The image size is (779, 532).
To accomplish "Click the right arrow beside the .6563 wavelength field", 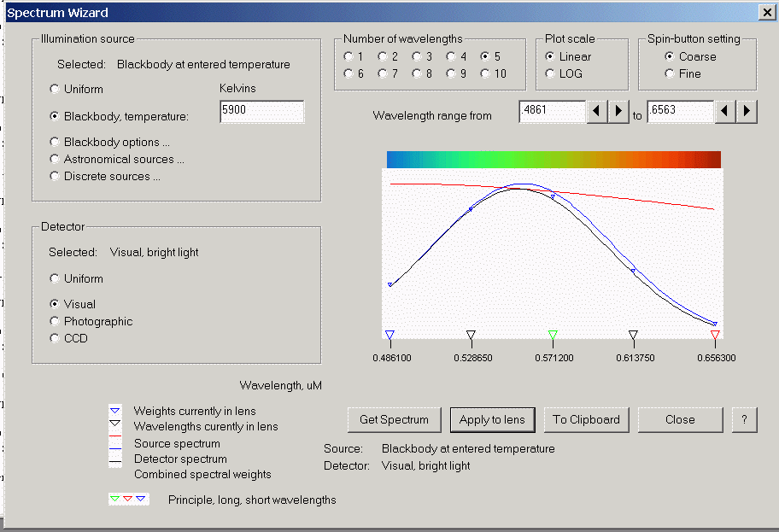I will pyautogui.click(x=747, y=112).
